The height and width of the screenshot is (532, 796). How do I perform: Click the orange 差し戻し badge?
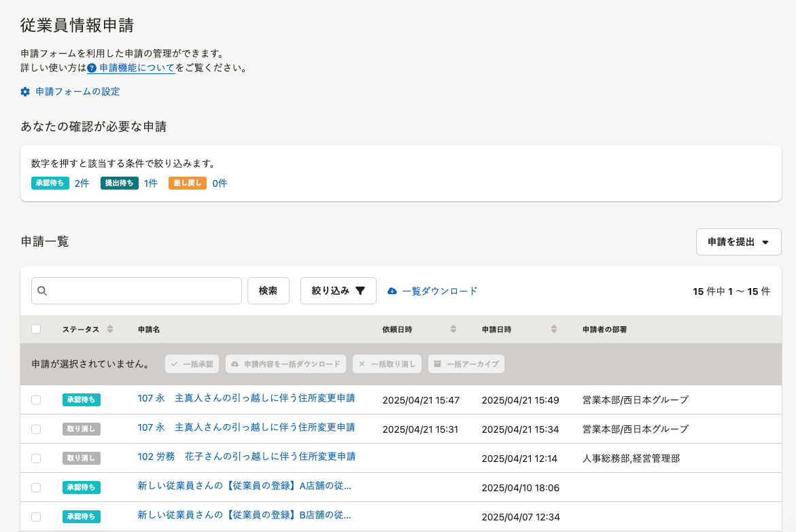tap(188, 183)
